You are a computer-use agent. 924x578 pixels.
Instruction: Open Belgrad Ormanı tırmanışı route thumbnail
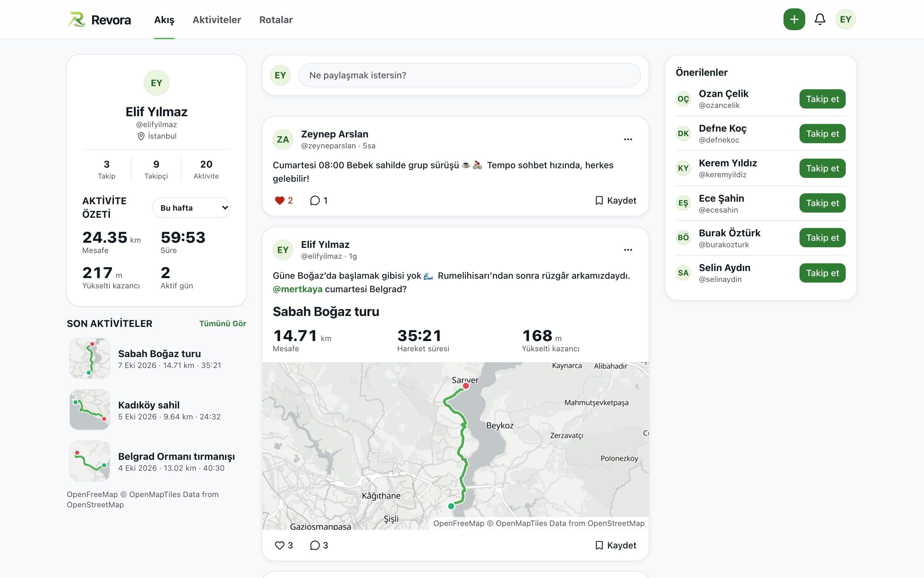click(x=90, y=461)
